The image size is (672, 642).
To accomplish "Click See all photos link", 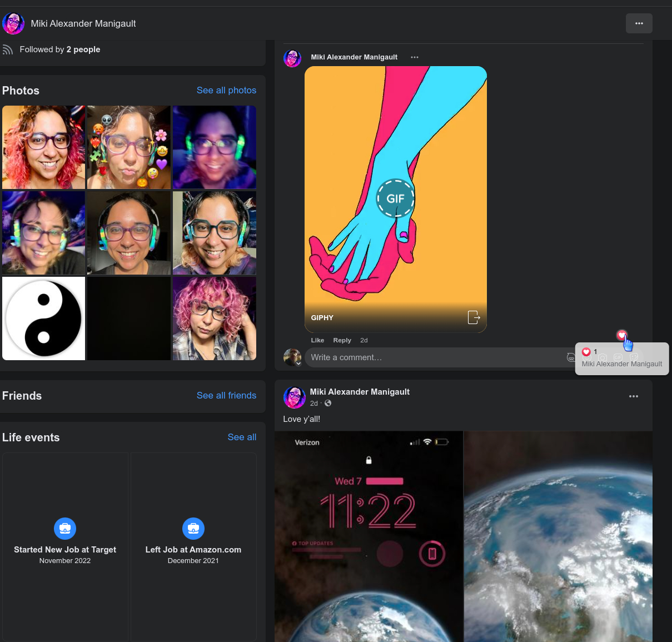I will [x=226, y=90].
